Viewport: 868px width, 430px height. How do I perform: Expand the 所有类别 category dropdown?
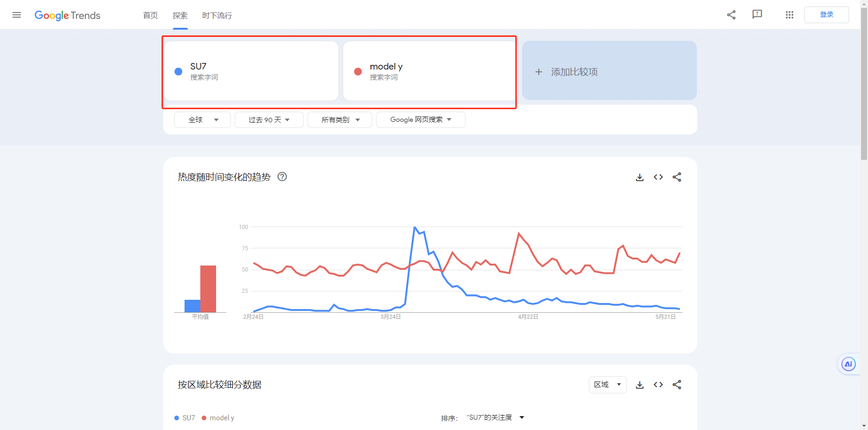coord(340,120)
